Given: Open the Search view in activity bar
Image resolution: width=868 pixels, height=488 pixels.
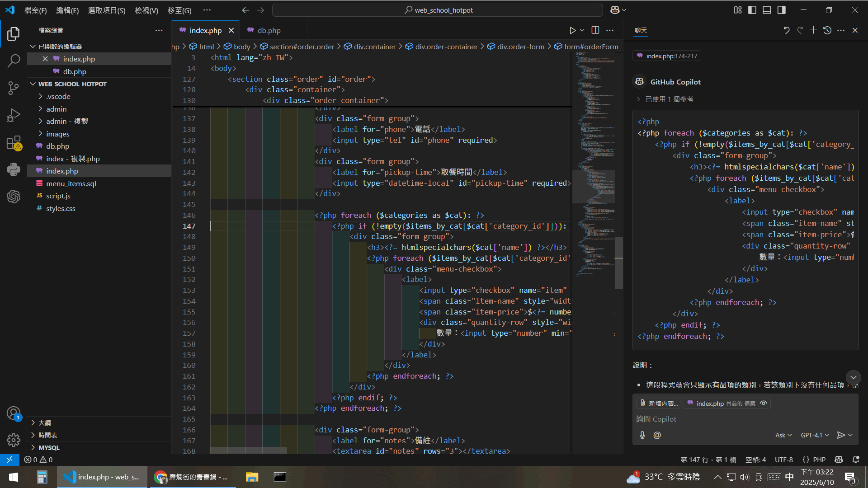Looking at the screenshot, I should [14, 61].
